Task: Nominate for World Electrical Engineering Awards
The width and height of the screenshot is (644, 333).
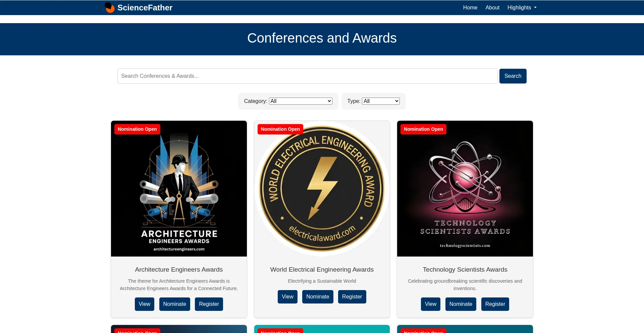Action: coord(318,297)
